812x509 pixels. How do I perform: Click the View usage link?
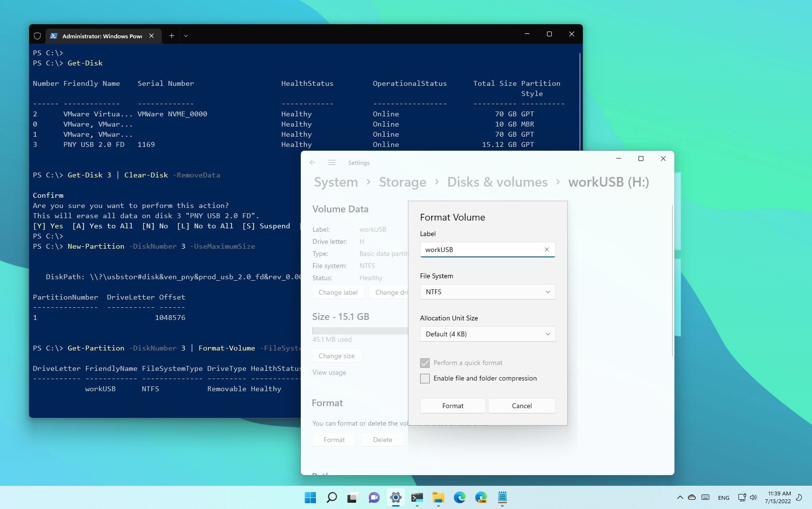tap(329, 372)
